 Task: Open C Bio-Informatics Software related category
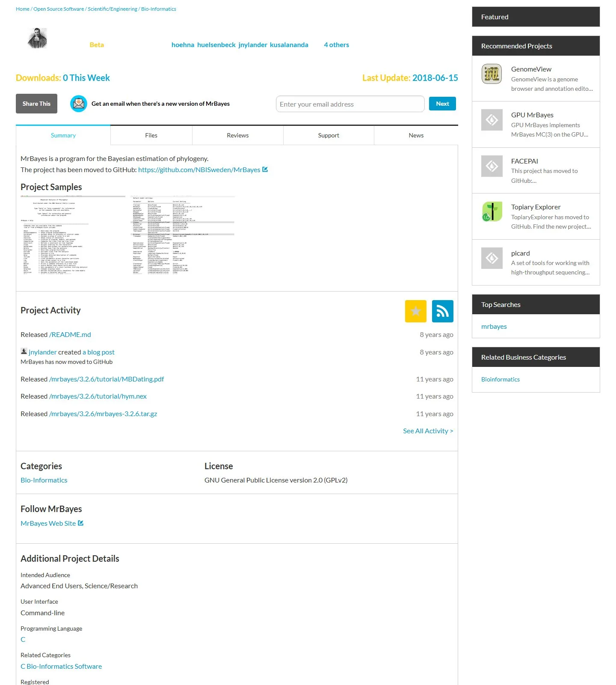pyautogui.click(x=61, y=667)
